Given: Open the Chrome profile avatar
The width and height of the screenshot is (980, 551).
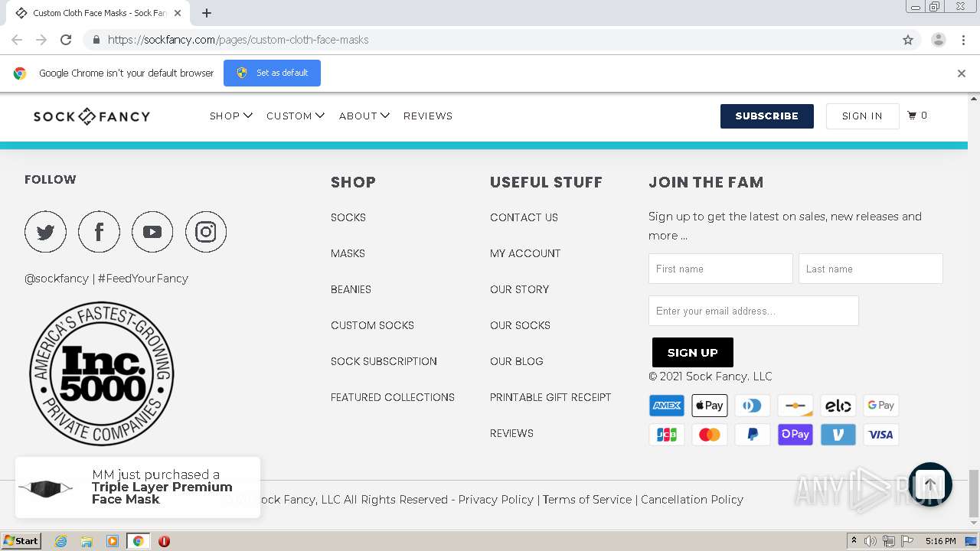Looking at the screenshot, I should [x=939, y=40].
